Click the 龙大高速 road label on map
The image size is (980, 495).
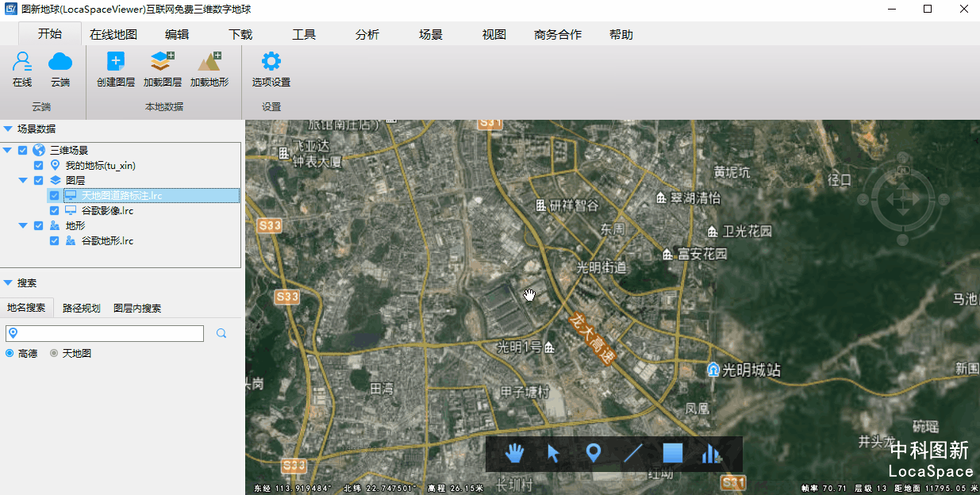(x=593, y=338)
